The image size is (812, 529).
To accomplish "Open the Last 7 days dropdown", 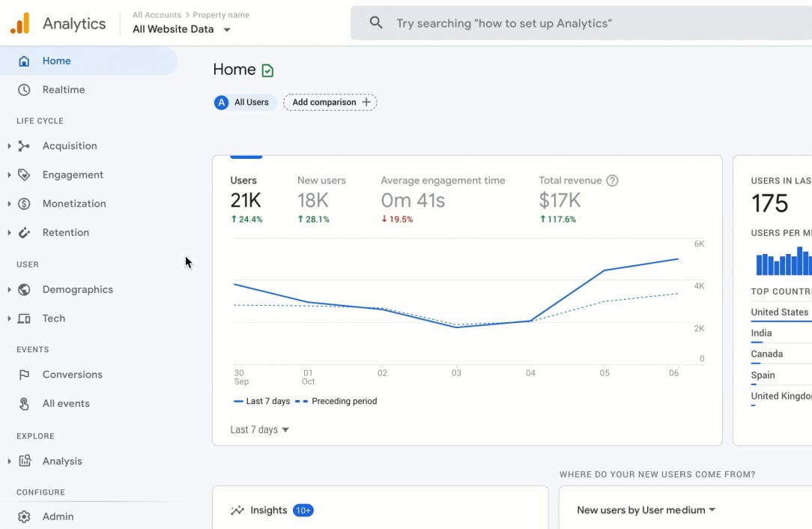I will pyautogui.click(x=259, y=430).
